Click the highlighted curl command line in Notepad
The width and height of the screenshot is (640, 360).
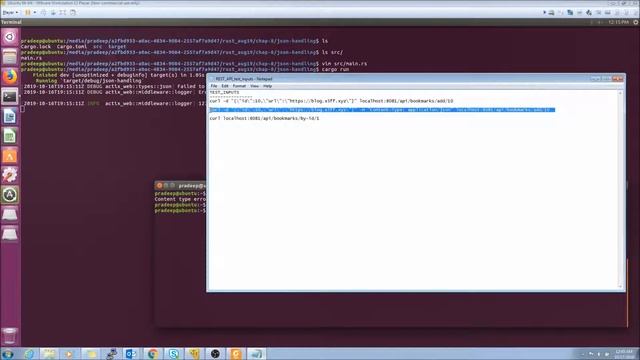[x=382, y=110]
